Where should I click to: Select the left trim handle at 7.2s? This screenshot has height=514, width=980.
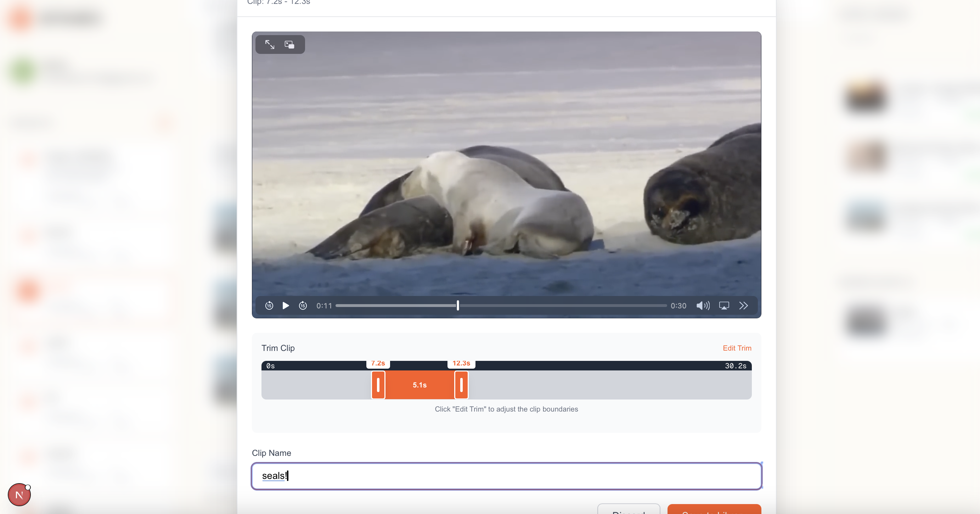point(378,385)
